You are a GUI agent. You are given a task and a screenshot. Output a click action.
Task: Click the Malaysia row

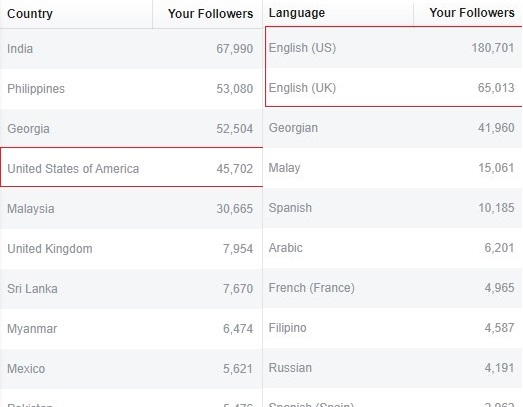point(131,209)
